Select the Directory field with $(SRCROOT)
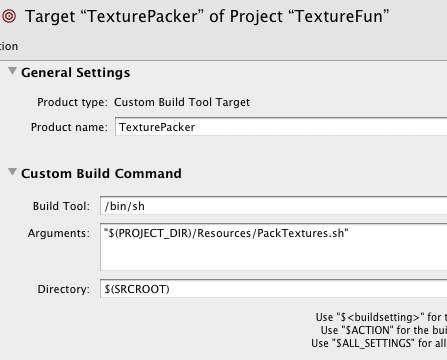The image size is (447, 360). [274, 289]
